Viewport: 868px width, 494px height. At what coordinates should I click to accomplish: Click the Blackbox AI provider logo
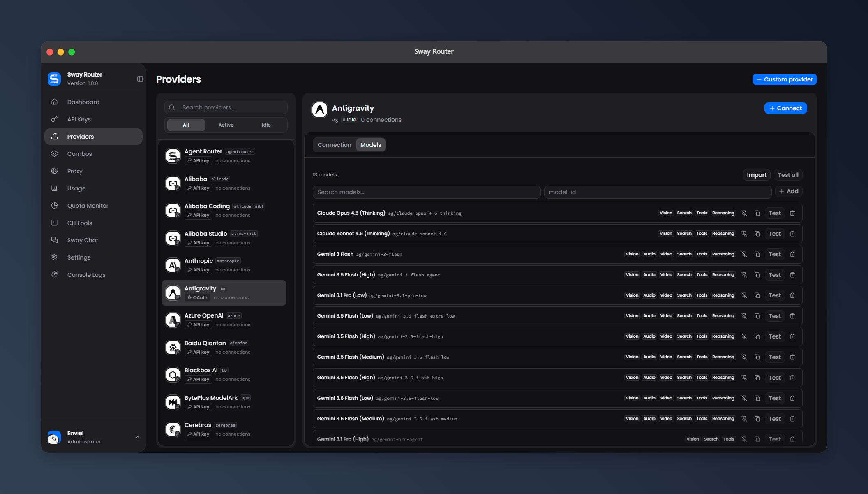(x=173, y=375)
